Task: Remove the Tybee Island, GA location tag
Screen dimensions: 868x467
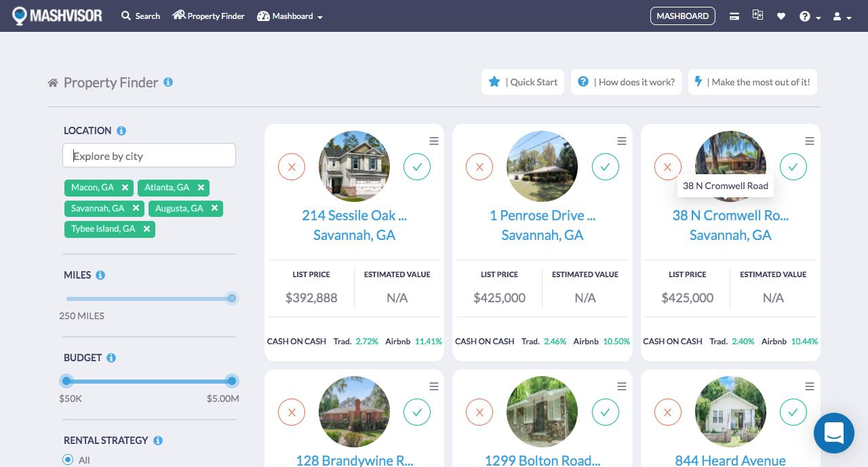Action: pos(146,229)
